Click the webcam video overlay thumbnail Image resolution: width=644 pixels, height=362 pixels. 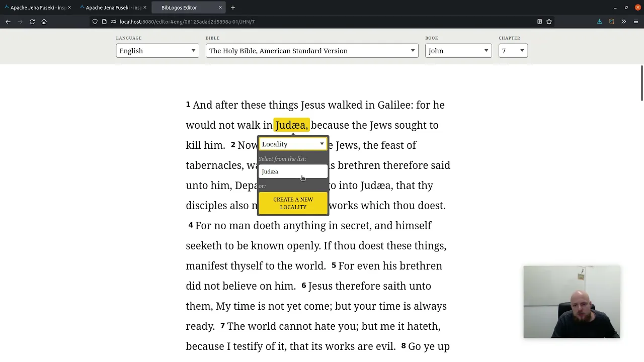coord(572,302)
